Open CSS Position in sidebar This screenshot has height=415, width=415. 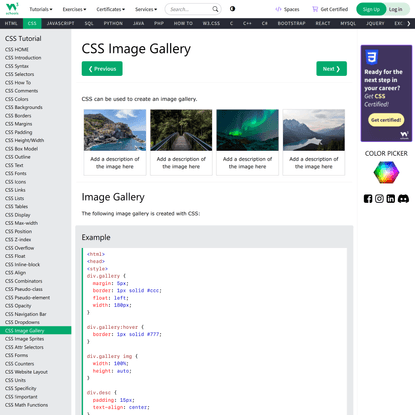(35, 231)
